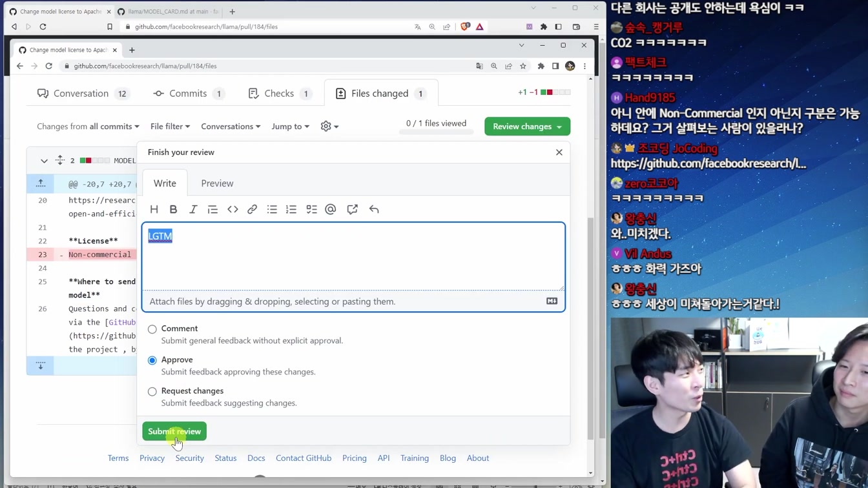Viewport: 868px width, 488px height.
Task: Reload page in inner browser window
Action: 48,66
